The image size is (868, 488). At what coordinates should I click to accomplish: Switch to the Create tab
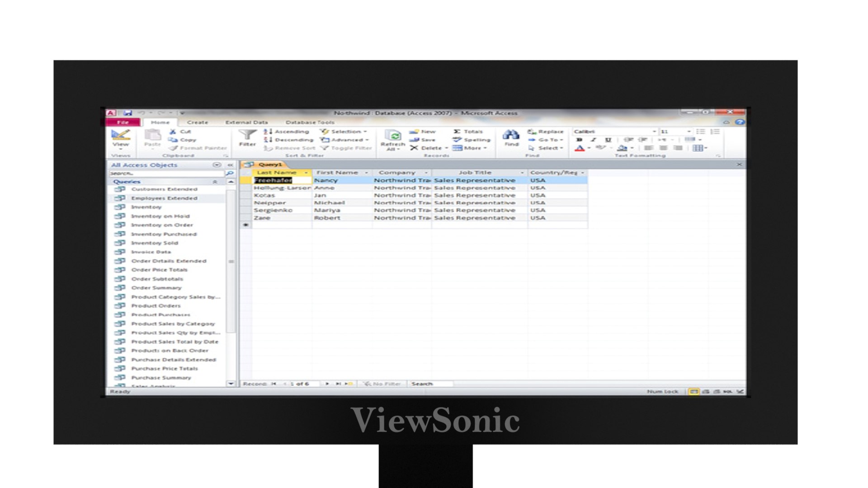click(x=198, y=122)
